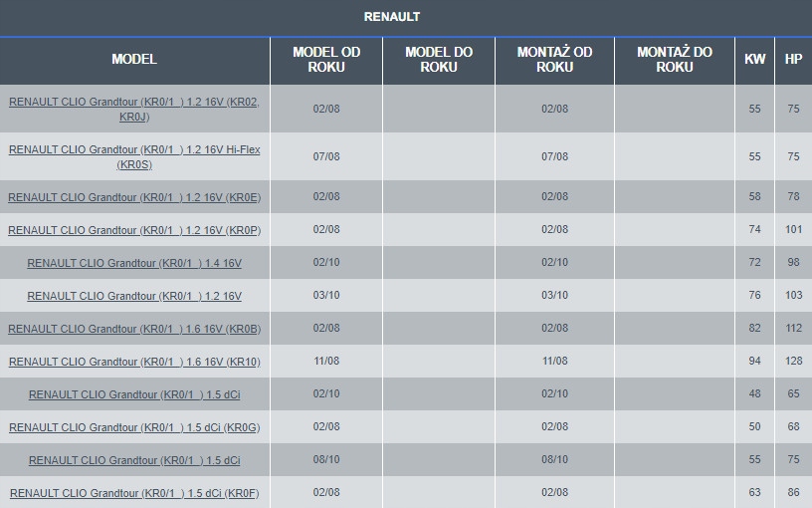This screenshot has height=508, width=812.
Task: Open the Clio Grandtour 1.2 16V link with 76 kW
Action: [134, 296]
